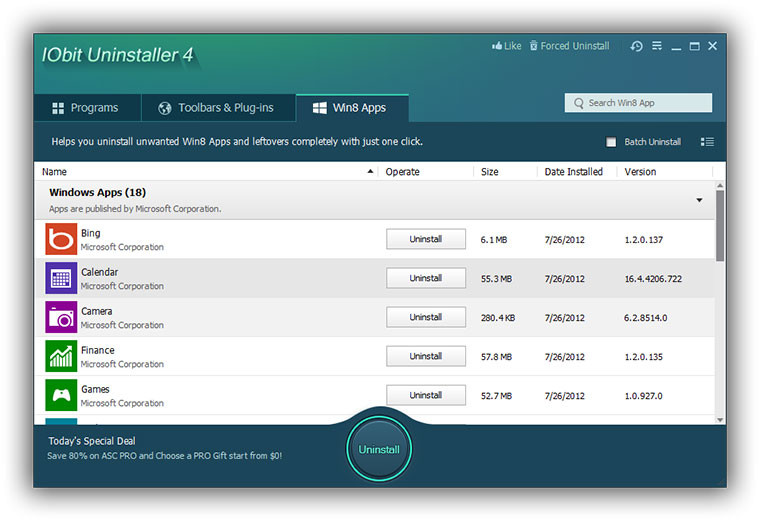Click the Calendar app name
The height and width of the screenshot is (521, 760).
[99, 272]
